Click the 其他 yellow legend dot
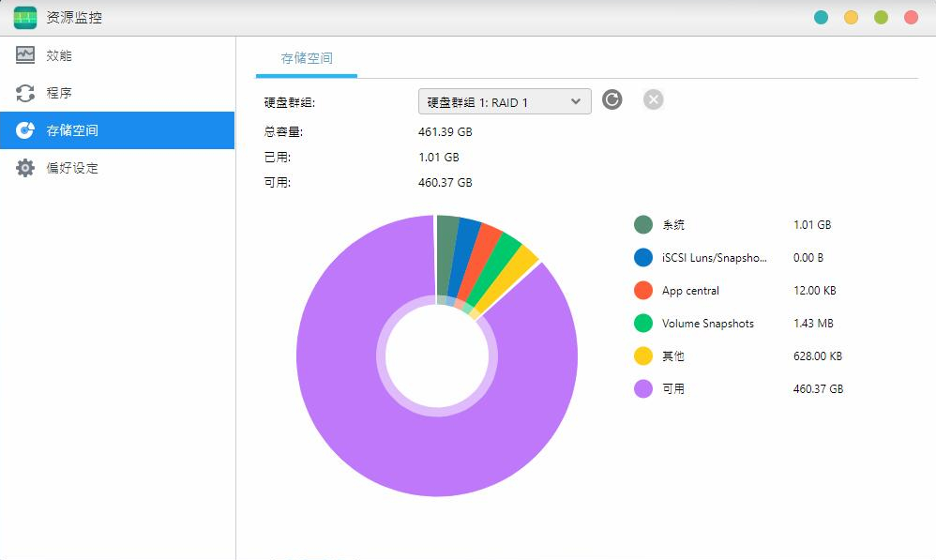936x560 pixels. pos(642,356)
